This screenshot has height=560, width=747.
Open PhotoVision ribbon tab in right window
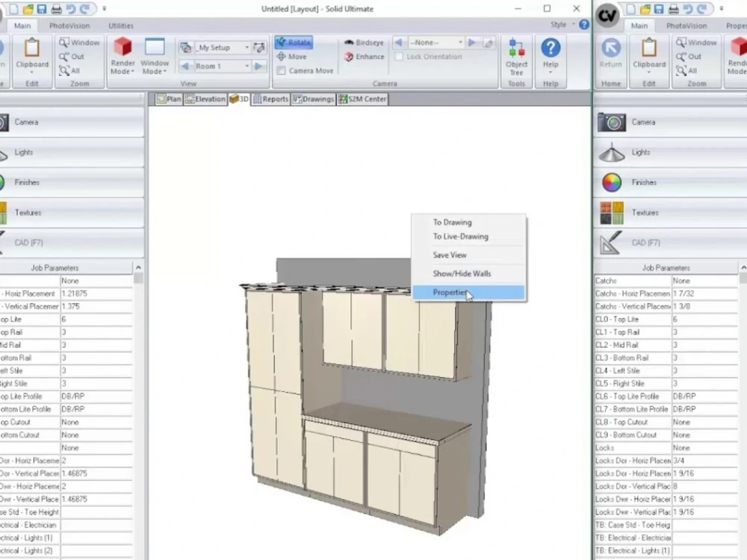686,25
